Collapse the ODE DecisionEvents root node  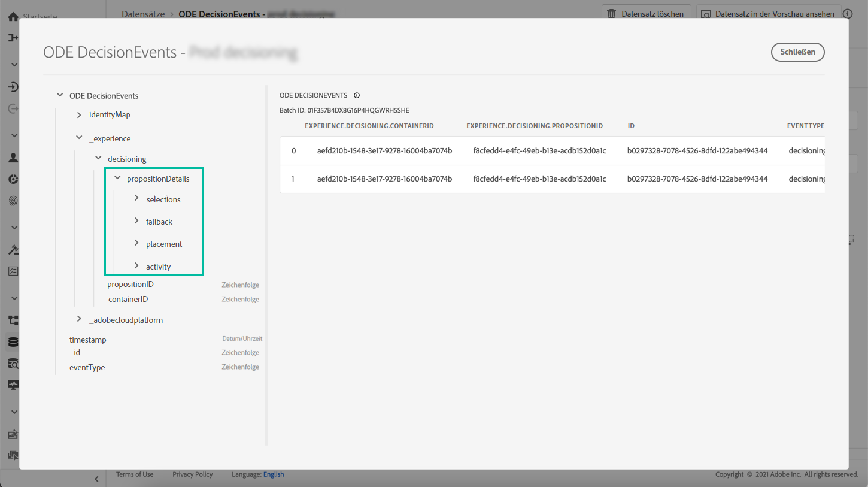coord(60,95)
